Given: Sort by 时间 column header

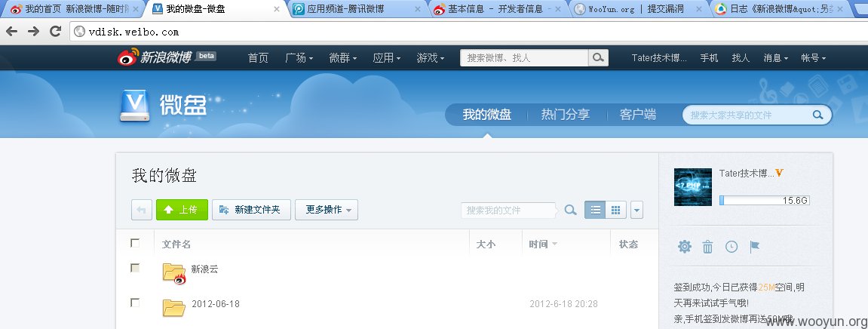Looking at the screenshot, I should pos(542,244).
